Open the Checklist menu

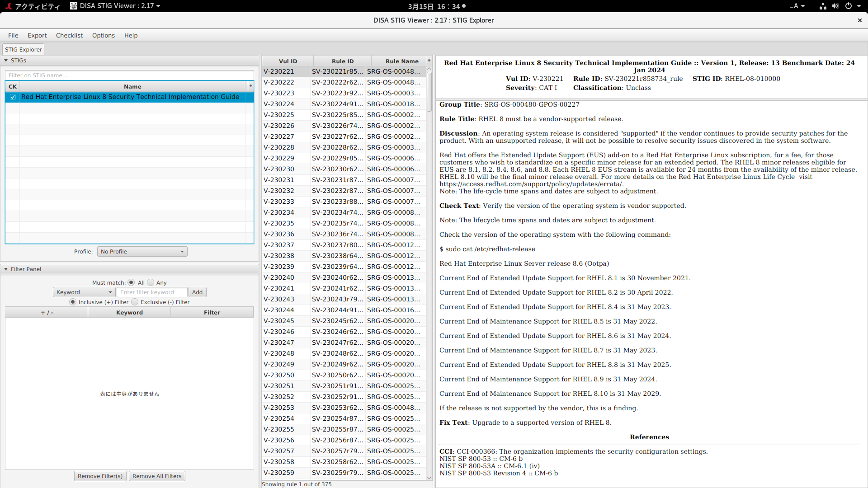[x=69, y=35]
